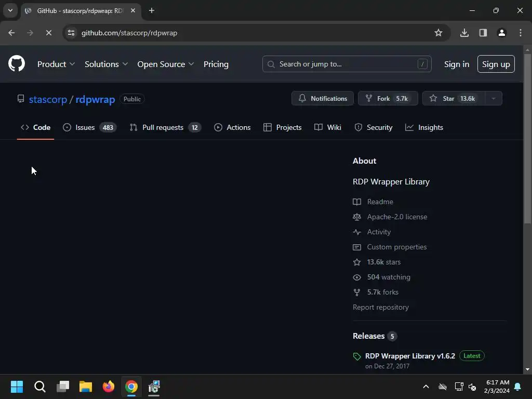Open the Projects tab
Screen dimensions: 532x399
pyautogui.click(x=282, y=128)
